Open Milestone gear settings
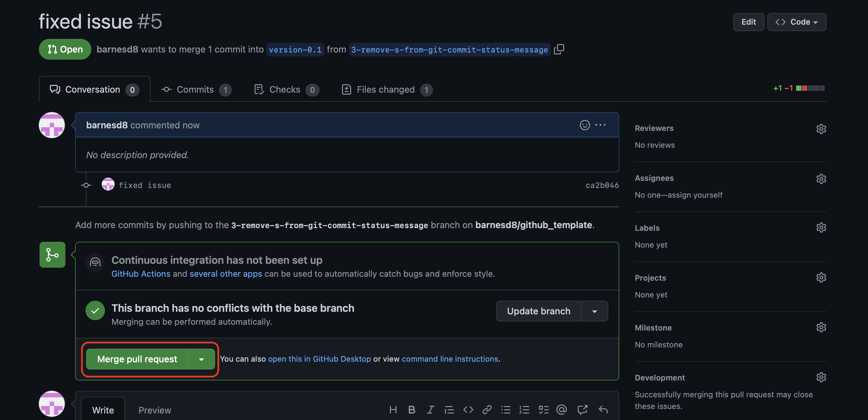Screen dimensions: 868x420 click(x=821, y=328)
